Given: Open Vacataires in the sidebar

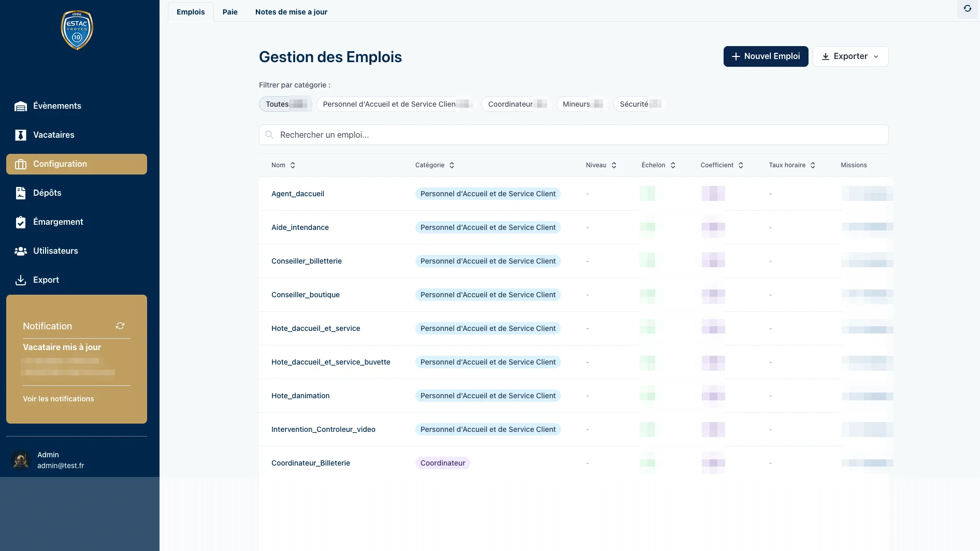Looking at the screenshot, I should click(x=77, y=135).
